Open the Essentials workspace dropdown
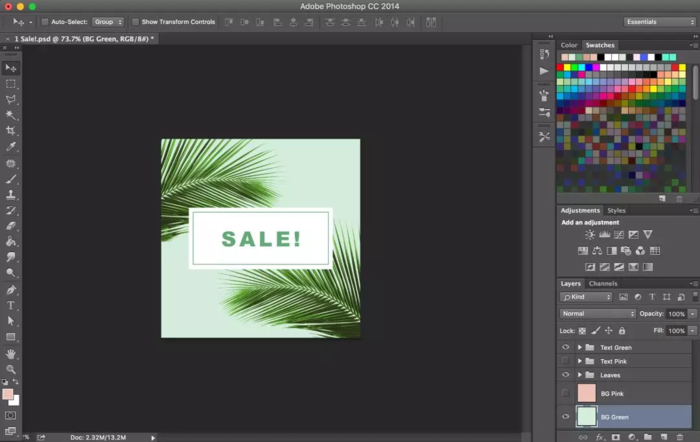700x442 pixels. 659,21
